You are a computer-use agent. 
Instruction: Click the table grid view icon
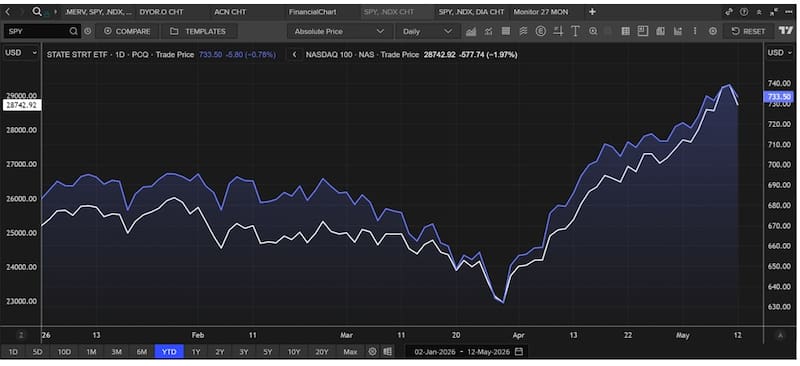(x=626, y=31)
